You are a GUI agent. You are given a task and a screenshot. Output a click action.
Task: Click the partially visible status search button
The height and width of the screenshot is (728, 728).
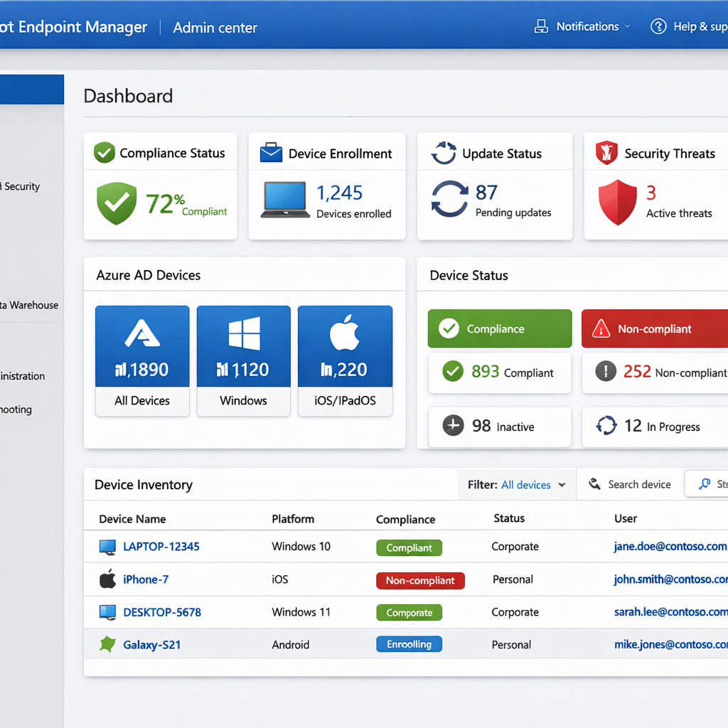[707, 483]
